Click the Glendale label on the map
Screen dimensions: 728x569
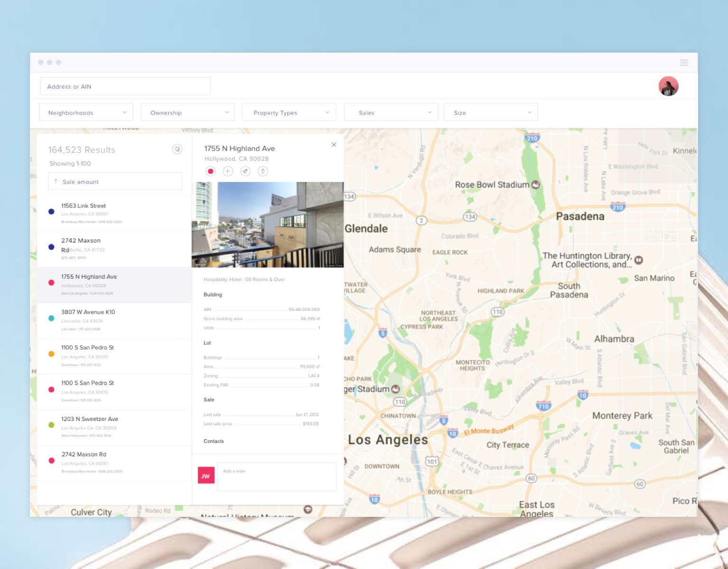(x=366, y=229)
